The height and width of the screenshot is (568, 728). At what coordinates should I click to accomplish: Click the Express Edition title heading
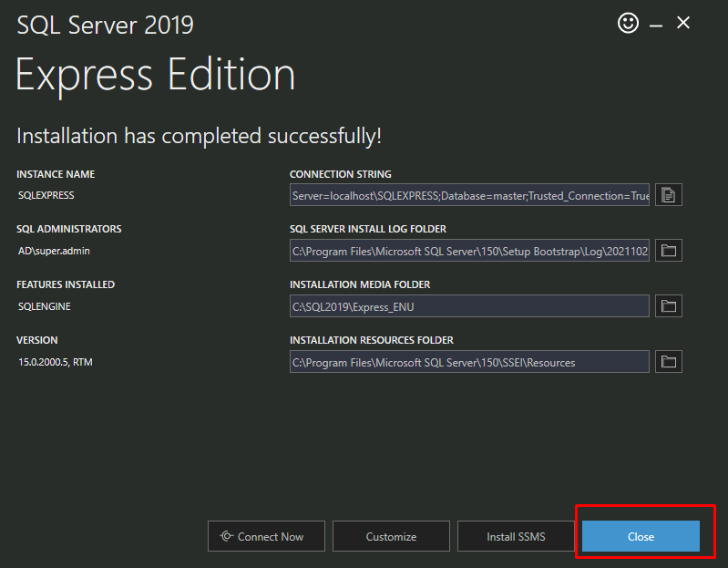coord(156,75)
